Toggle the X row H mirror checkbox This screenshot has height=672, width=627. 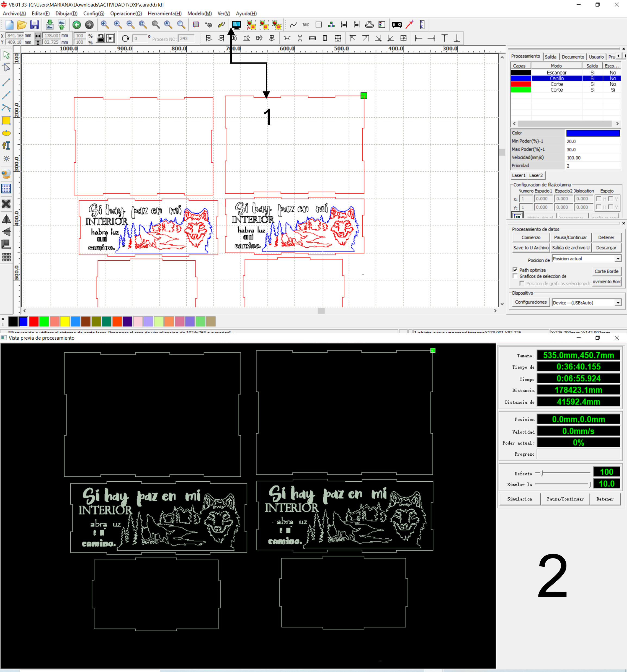(x=599, y=199)
